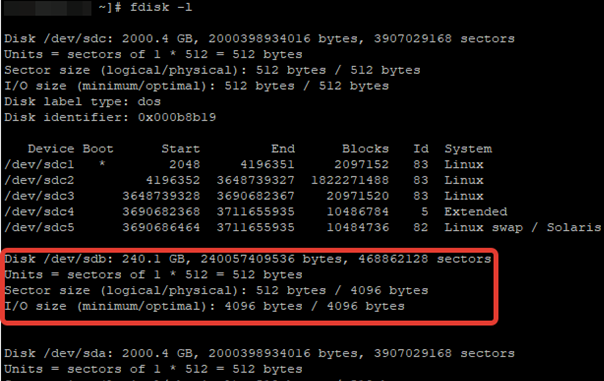Click start sector value 3690682368
This screenshot has width=604, height=381.
coord(161,212)
